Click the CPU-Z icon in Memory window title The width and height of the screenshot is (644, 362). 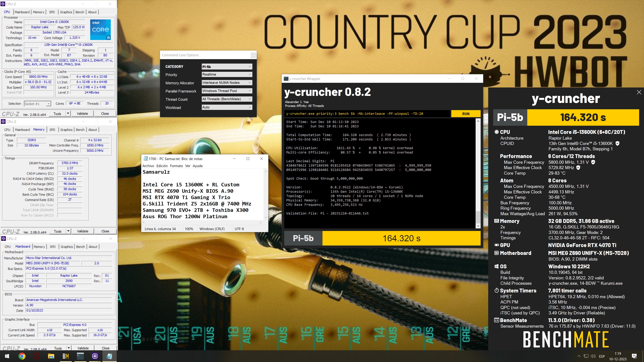point(3,122)
